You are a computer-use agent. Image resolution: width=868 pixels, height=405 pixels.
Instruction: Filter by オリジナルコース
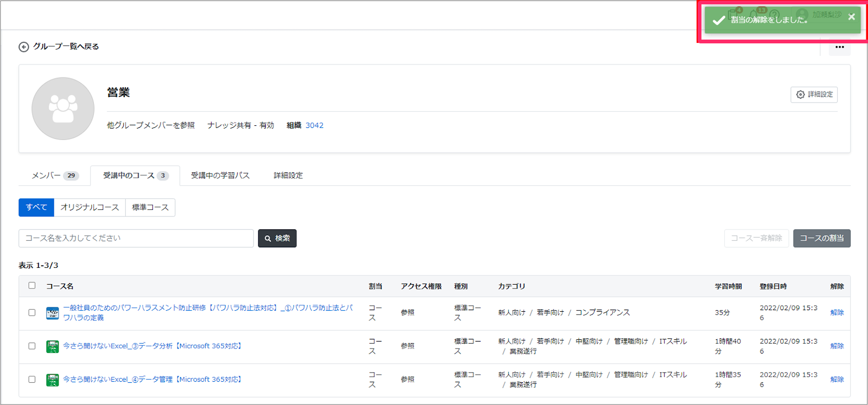pyautogui.click(x=90, y=207)
